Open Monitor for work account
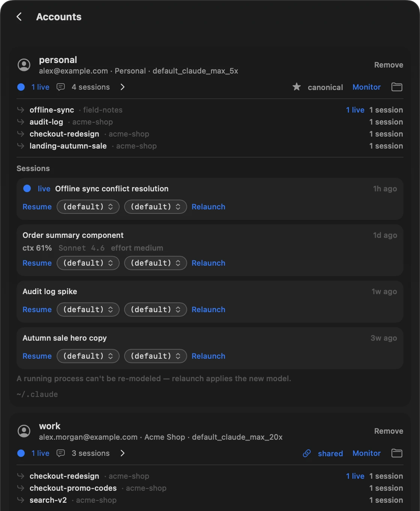420x511 pixels. [366, 453]
